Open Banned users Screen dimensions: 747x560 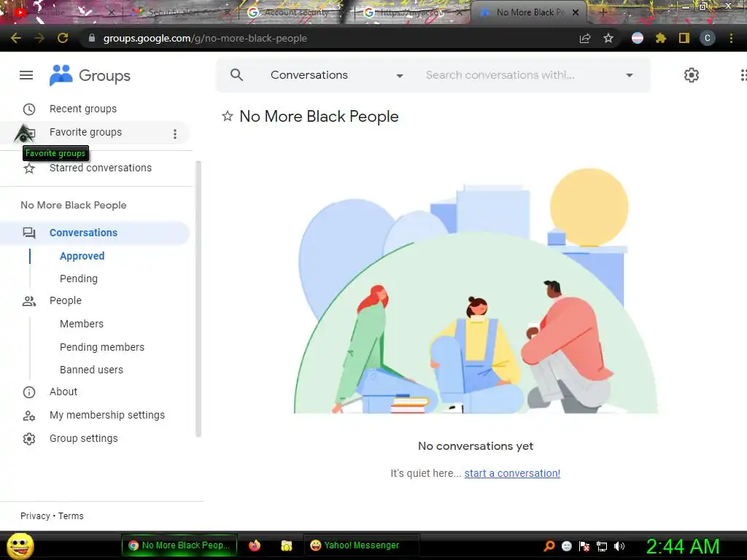(x=91, y=370)
